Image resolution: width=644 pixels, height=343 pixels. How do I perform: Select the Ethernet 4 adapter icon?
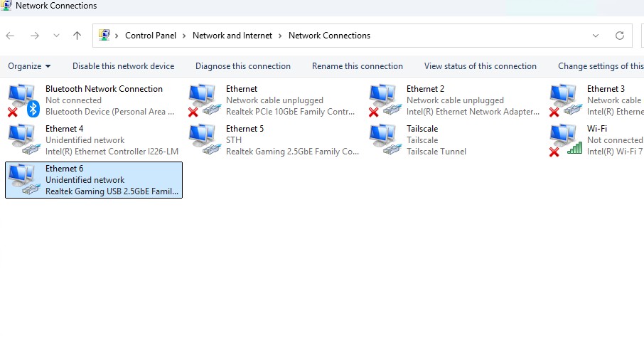[x=21, y=139]
